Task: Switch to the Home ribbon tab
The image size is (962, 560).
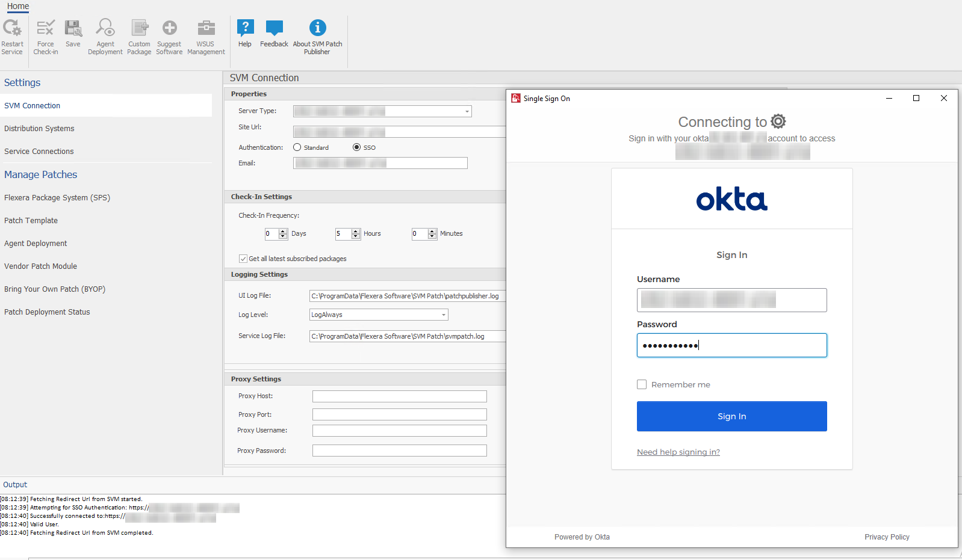Action: (x=18, y=6)
